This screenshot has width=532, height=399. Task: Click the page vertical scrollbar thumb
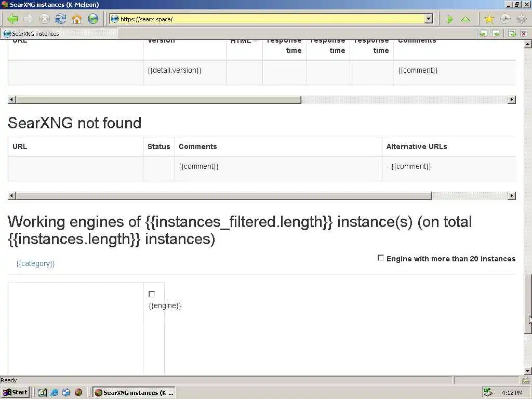528,304
